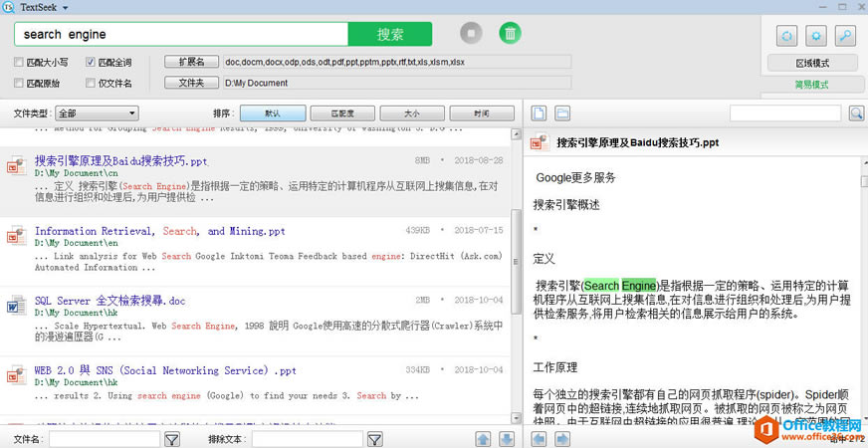Open WEB 2.0 與 SNS result link
Screen dimensions: 868x448
coord(165,370)
